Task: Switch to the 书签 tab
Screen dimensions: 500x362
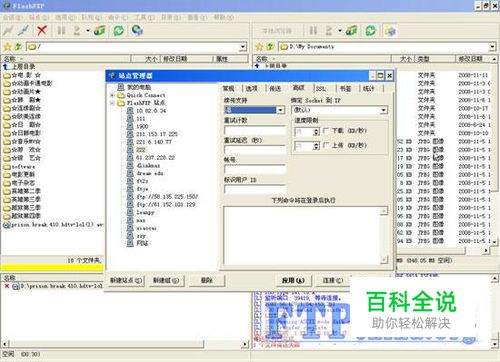Action: tap(345, 88)
